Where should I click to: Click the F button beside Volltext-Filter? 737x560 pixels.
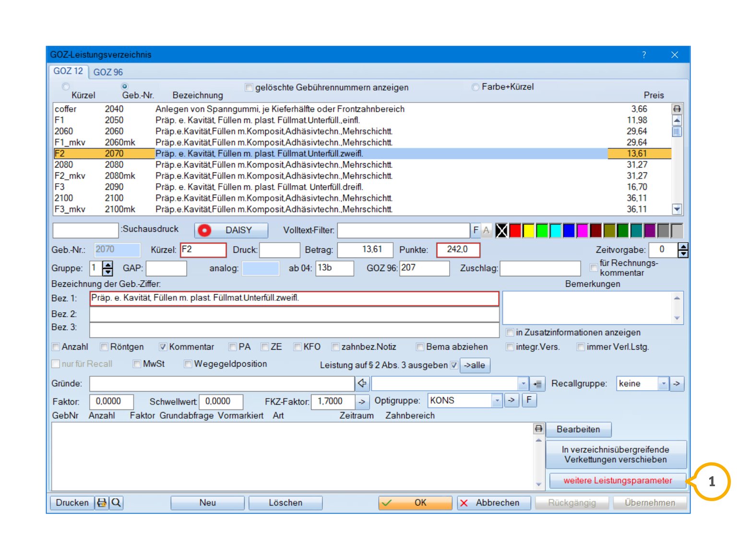(x=475, y=231)
